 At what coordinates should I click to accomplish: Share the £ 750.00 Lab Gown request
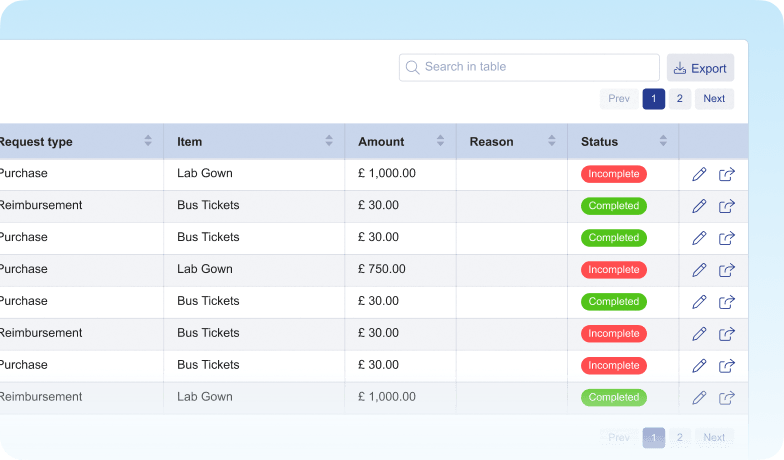pyautogui.click(x=726, y=270)
